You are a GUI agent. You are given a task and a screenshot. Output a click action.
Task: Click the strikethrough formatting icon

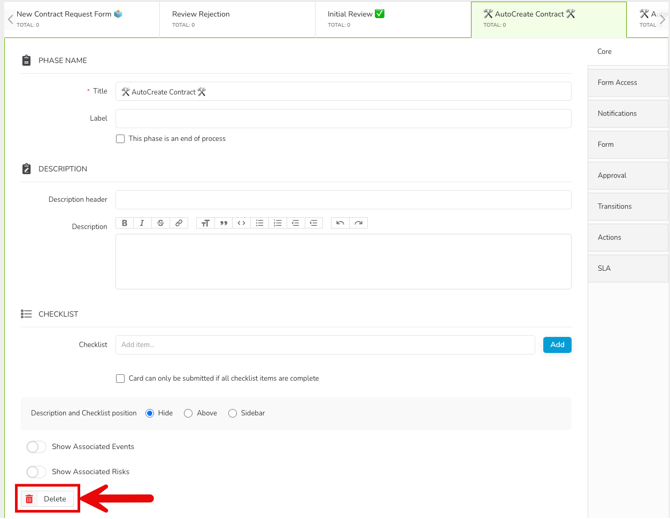[160, 223]
